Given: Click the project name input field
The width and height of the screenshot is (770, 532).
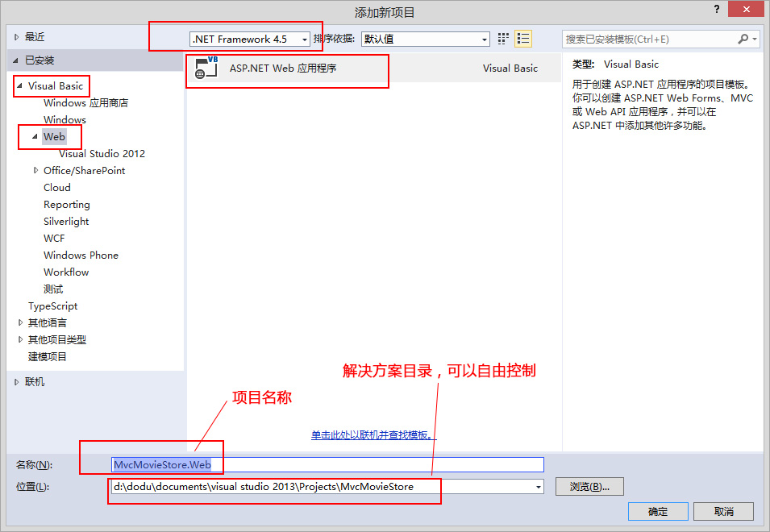Looking at the screenshot, I should click(327, 465).
